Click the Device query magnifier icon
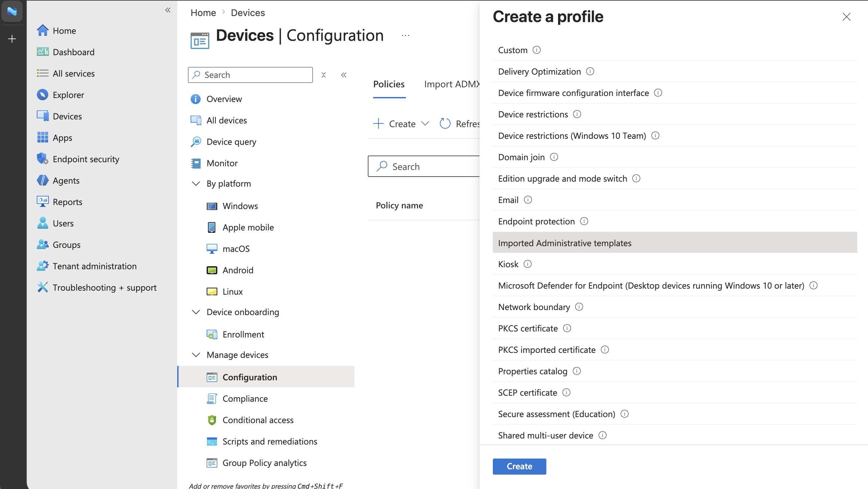The width and height of the screenshot is (868, 489). tap(196, 141)
